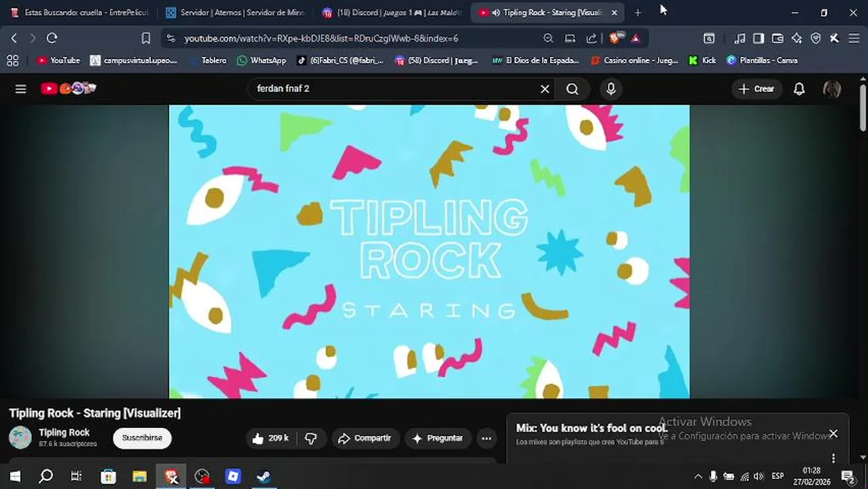The image size is (868, 489).
Task: Toggle the browser sidebar panel
Action: tap(759, 39)
